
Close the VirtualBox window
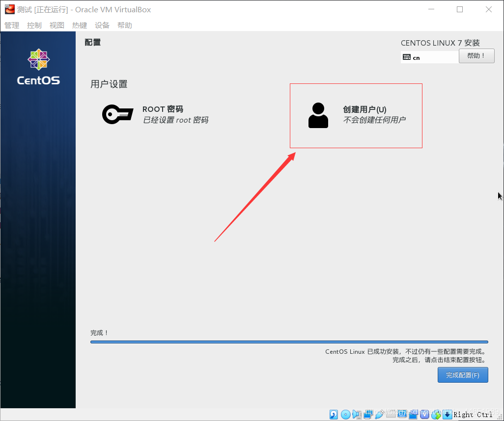click(489, 9)
